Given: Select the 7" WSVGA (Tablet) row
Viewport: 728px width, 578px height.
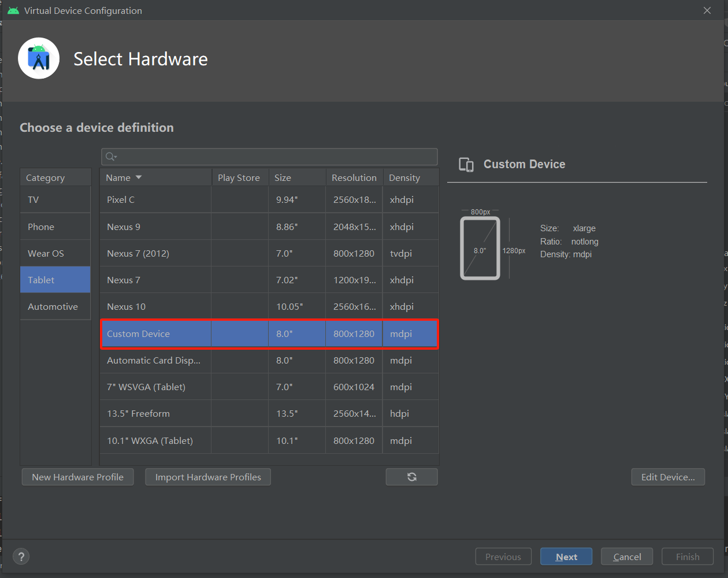Looking at the screenshot, I should (x=269, y=387).
